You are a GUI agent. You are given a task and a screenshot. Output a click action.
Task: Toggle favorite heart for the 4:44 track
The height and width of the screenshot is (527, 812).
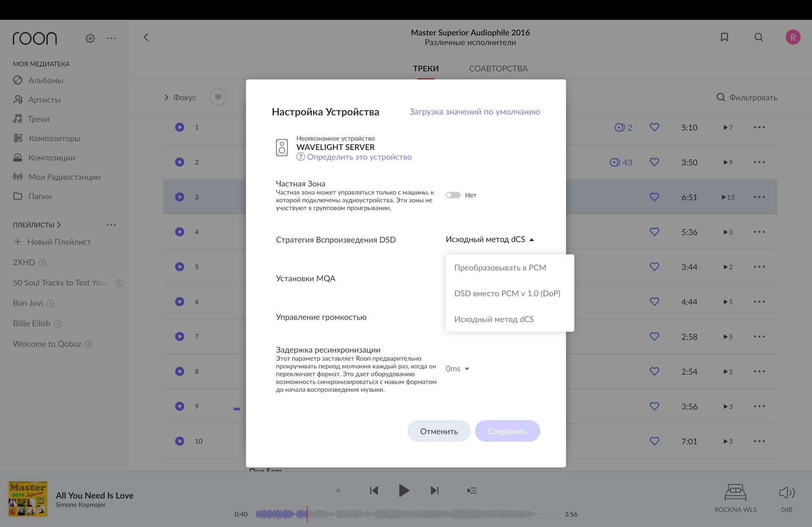pos(654,302)
